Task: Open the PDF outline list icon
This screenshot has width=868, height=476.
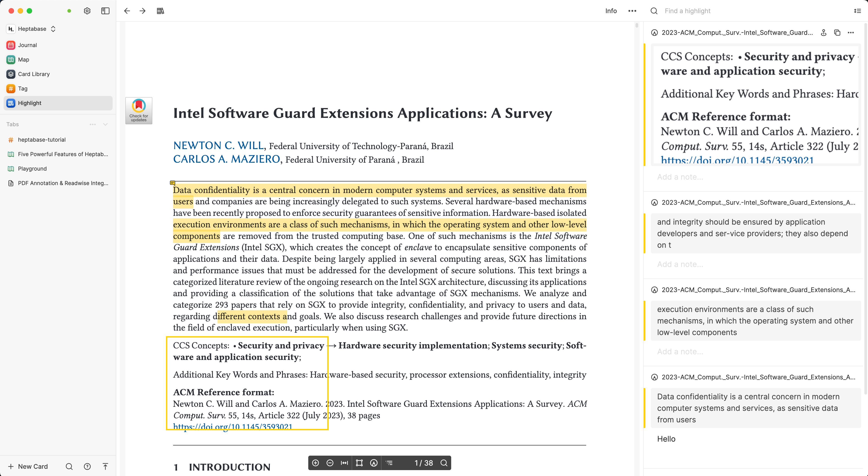Action: tap(389, 463)
